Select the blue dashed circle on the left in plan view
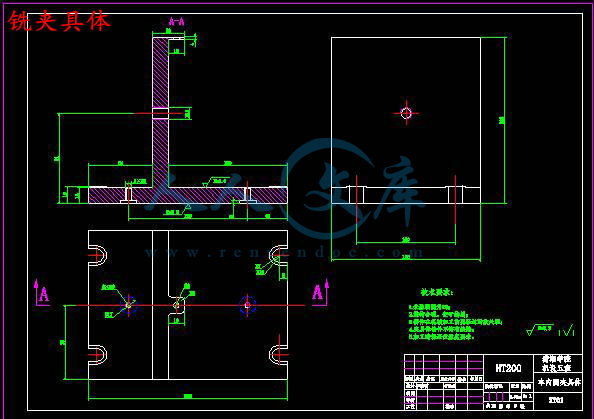594x419 pixels. pos(128,305)
